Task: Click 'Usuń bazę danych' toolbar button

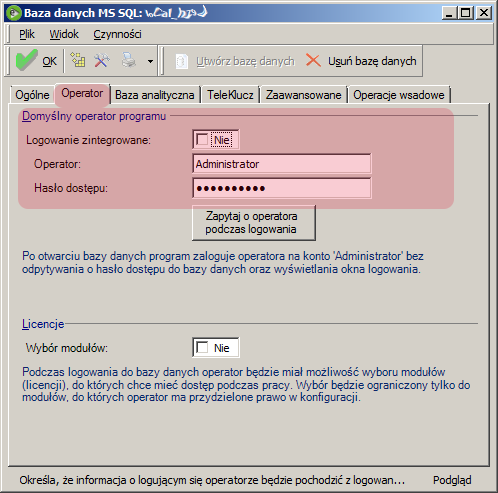Action: tap(361, 61)
